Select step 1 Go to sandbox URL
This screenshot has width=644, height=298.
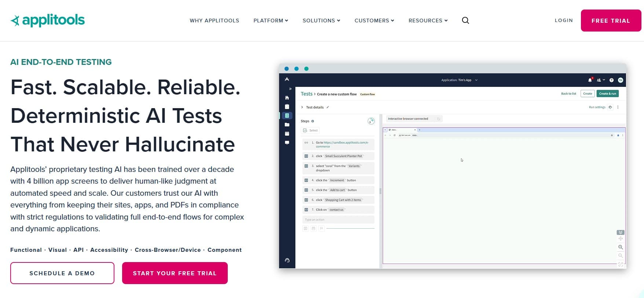[338, 144]
